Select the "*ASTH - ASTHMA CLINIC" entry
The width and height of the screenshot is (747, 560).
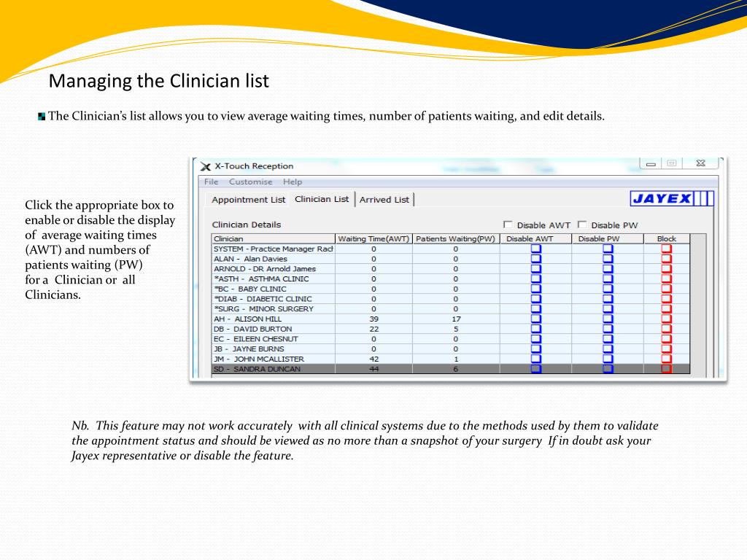coord(261,279)
